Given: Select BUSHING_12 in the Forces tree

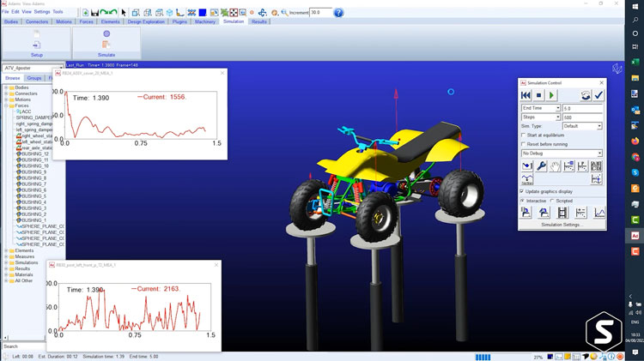Looking at the screenshot, I should click(33, 153).
